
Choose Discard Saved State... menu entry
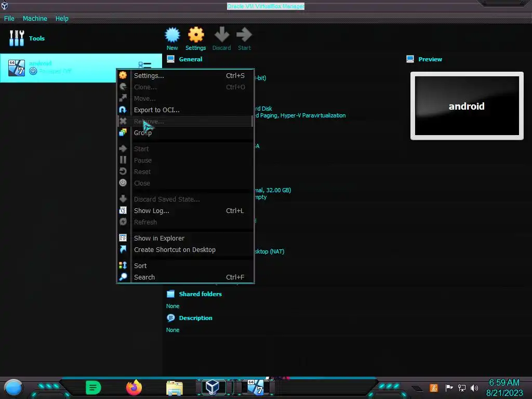tap(185, 199)
